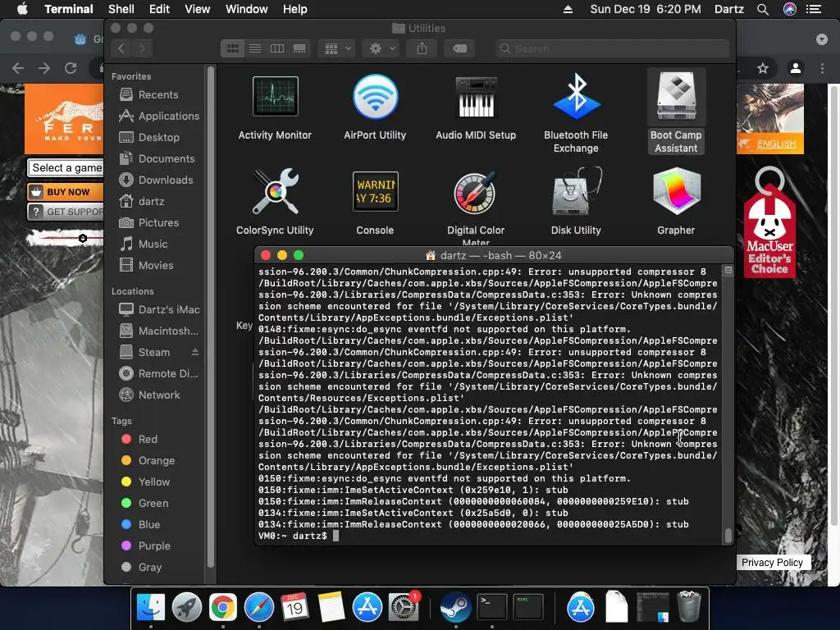Open Steam from the Dock

pyautogui.click(x=455, y=608)
